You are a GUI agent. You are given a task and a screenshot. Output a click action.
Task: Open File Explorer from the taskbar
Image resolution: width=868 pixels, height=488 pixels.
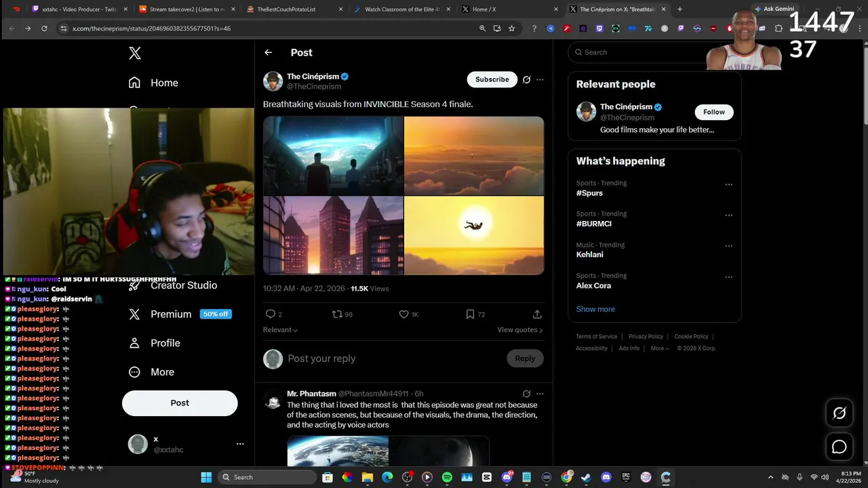click(367, 477)
